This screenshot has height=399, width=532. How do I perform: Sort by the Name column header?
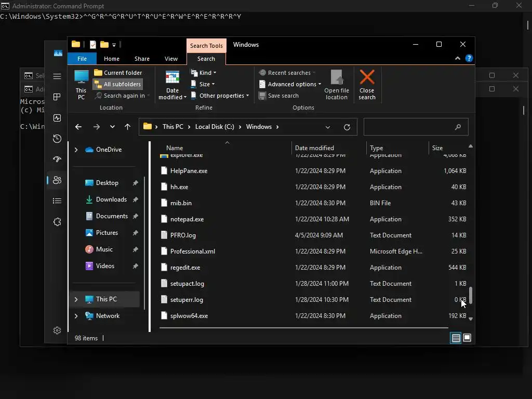[175, 148]
